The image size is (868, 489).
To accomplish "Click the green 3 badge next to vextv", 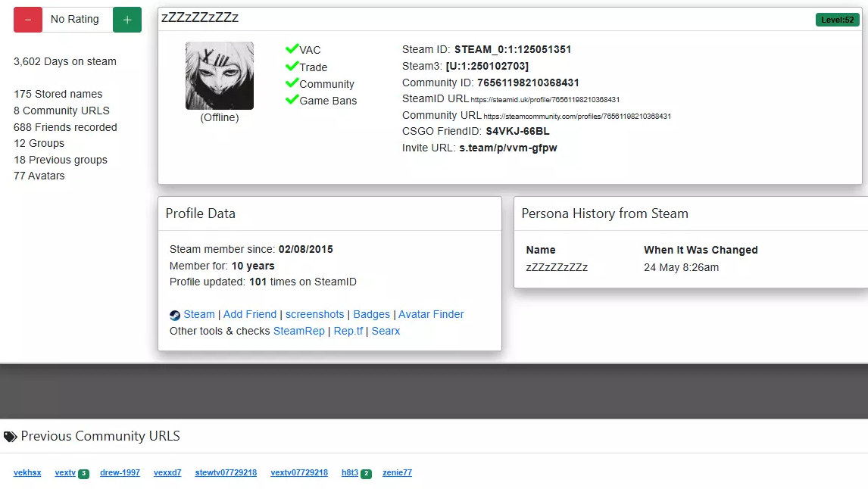I will pyautogui.click(x=83, y=474).
